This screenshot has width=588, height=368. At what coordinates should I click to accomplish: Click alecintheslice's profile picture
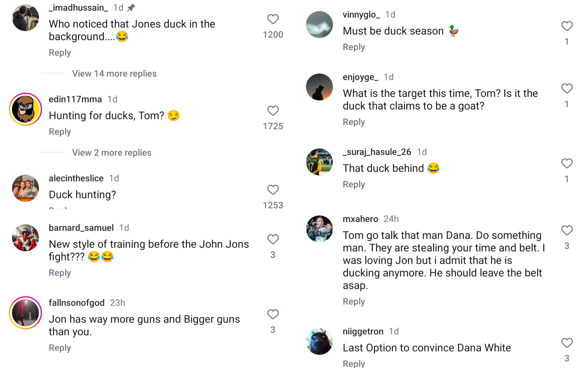(25, 188)
